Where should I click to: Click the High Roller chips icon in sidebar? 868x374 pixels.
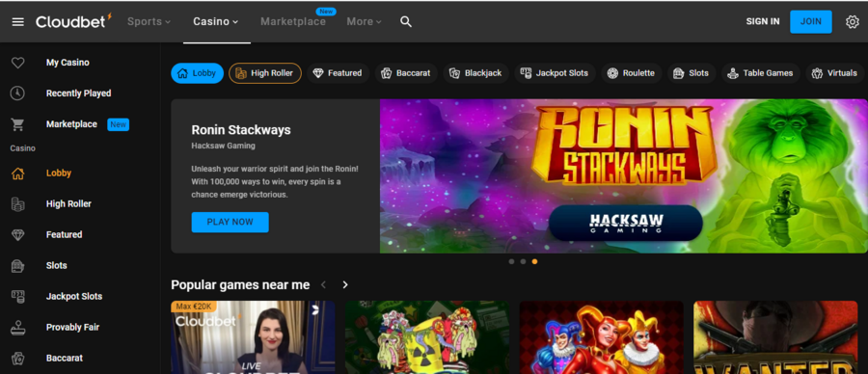[x=17, y=204]
